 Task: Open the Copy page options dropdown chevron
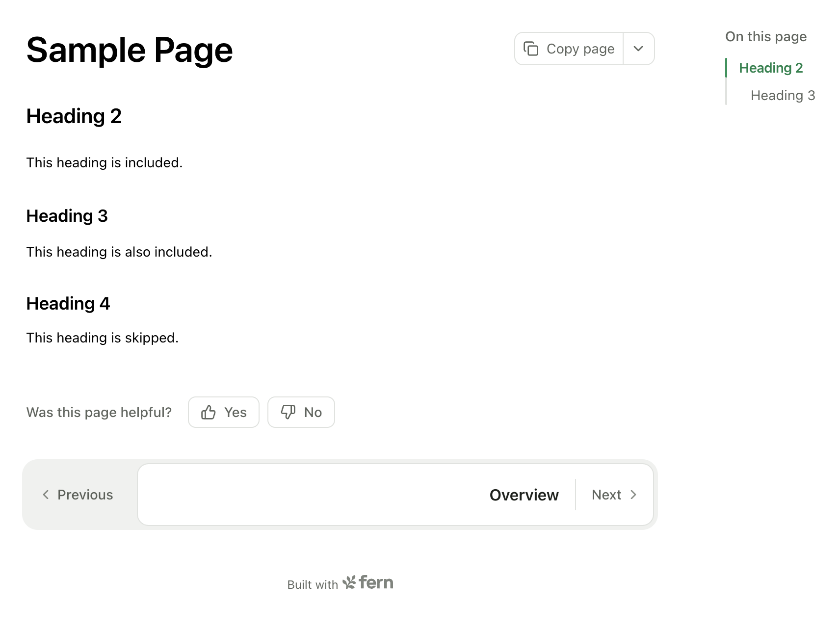(638, 49)
